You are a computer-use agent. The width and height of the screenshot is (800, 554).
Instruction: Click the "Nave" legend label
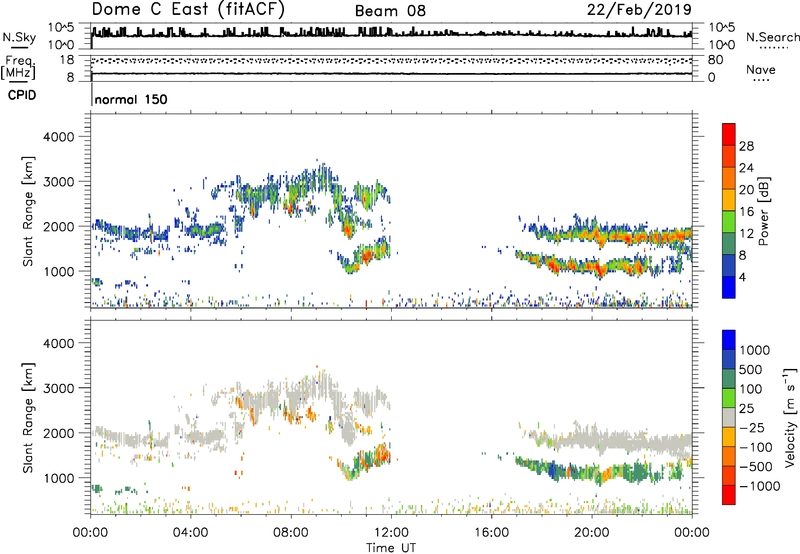761,70
